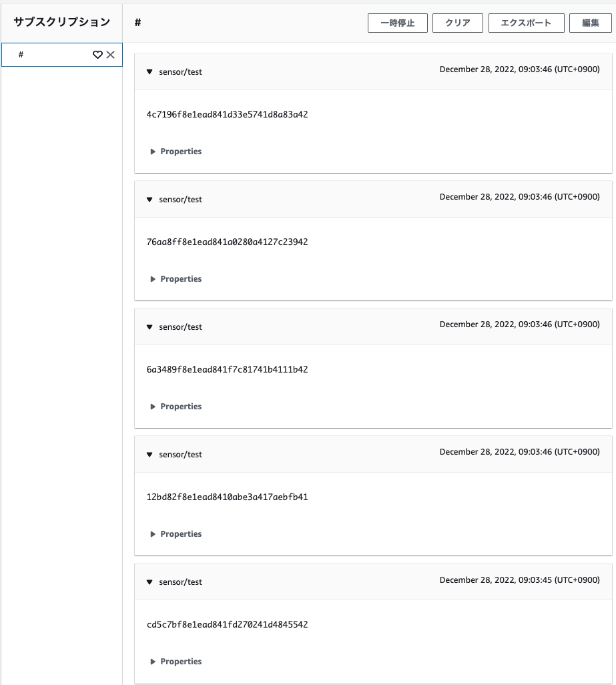Expand Properties of message starting 76aa8ff8
616x685 pixels.
[176, 279]
